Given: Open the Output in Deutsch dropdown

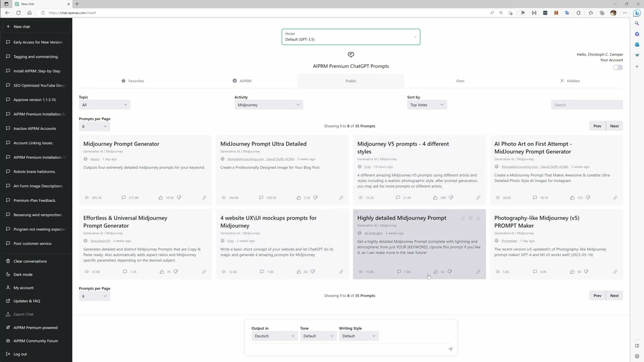Looking at the screenshot, I should click(x=274, y=336).
